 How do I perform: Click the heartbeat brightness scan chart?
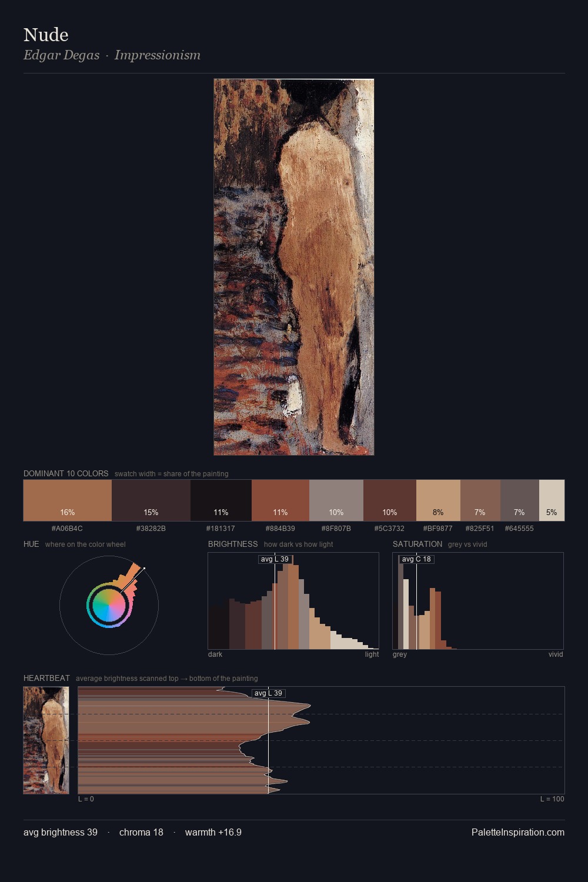(321, 740)
